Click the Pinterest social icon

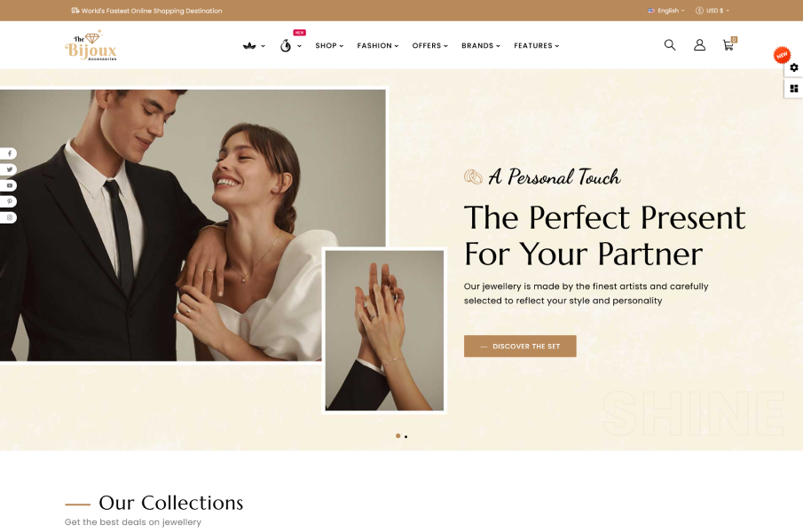pos(9,201)
